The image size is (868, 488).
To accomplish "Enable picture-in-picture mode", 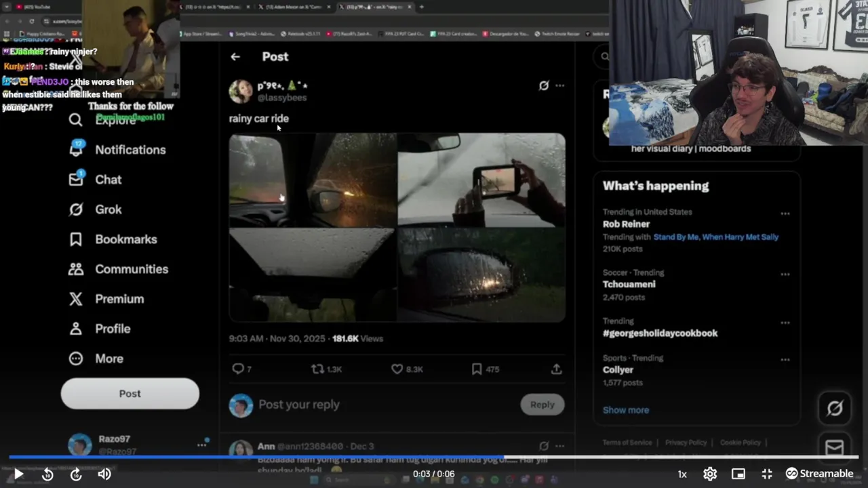I will click(738, 474).
